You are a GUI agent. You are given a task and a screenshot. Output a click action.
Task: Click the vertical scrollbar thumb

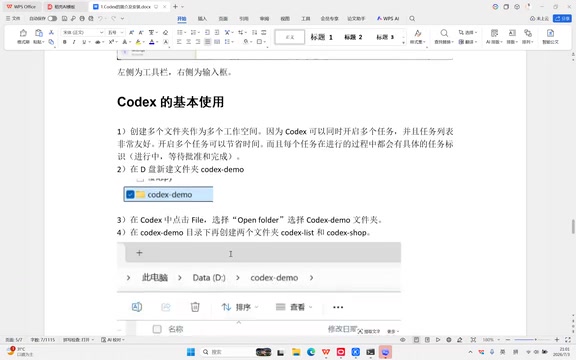(x=573, y=226)
